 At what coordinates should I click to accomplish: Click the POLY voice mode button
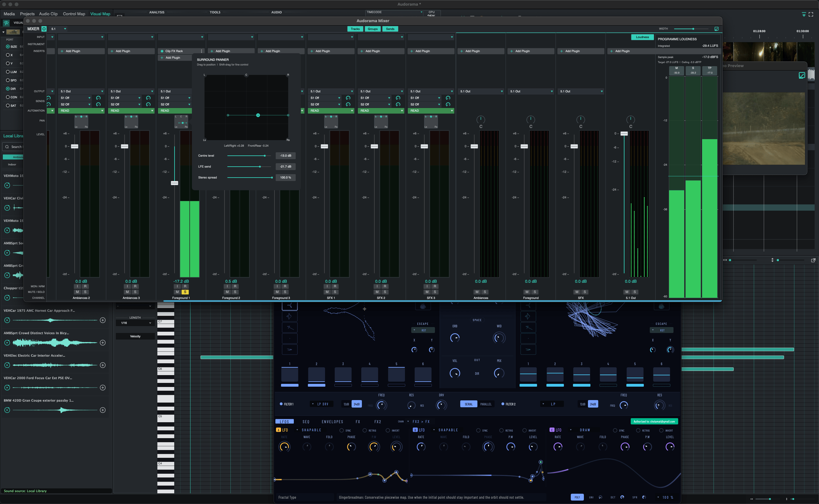(x=577, y=497)
